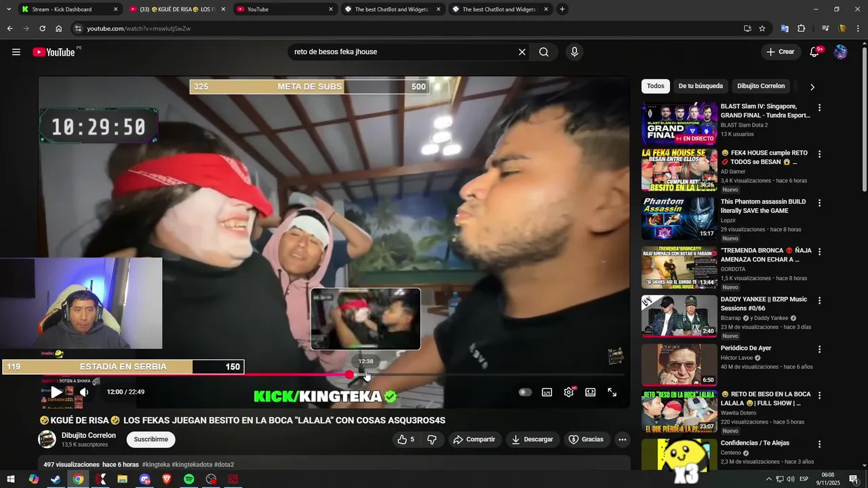The height and width of the screenshot is (488, 868).
Task: Enter full screen on the video
Action: [612, 392]
